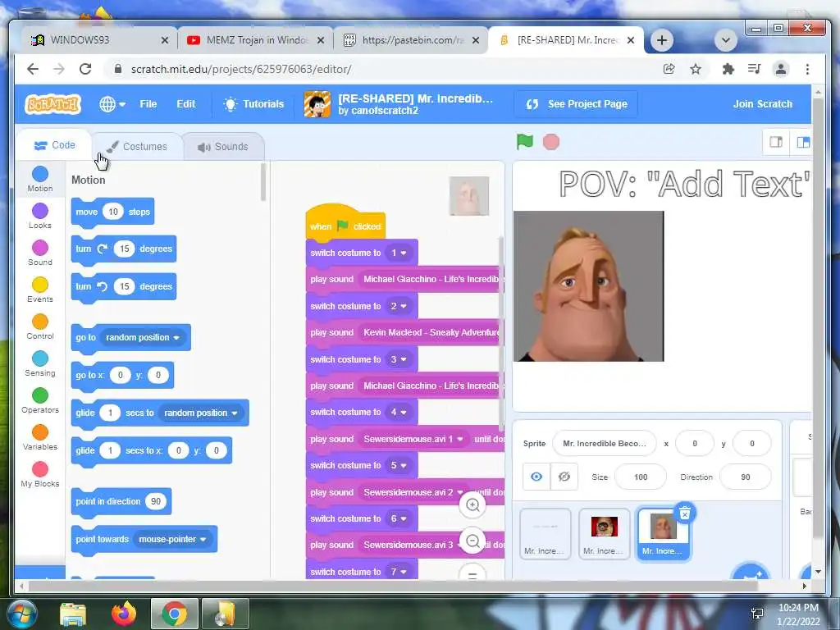Select the Sound blocks category
840x630 pixels.
pyautogui.click(x=40, y=253)
